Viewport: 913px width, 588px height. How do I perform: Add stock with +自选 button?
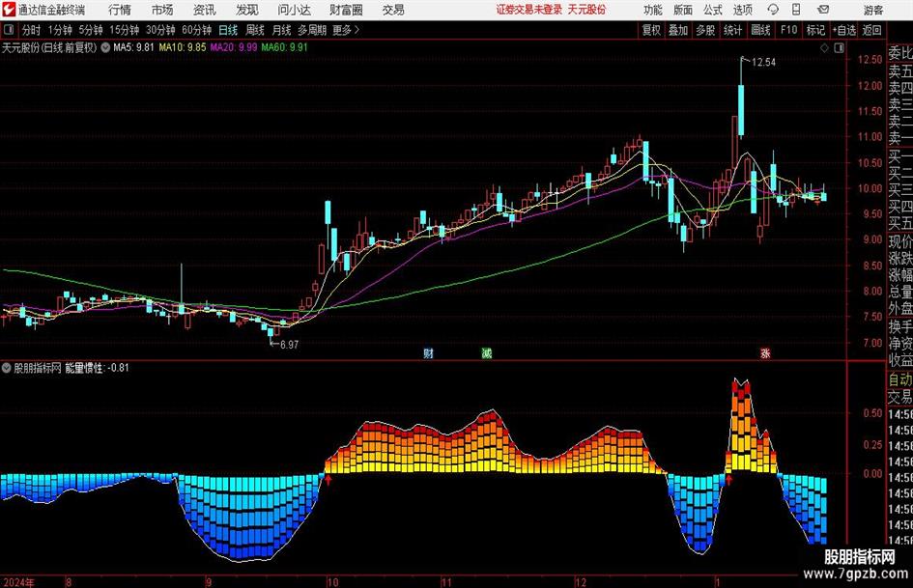click(x=844, y=30)
